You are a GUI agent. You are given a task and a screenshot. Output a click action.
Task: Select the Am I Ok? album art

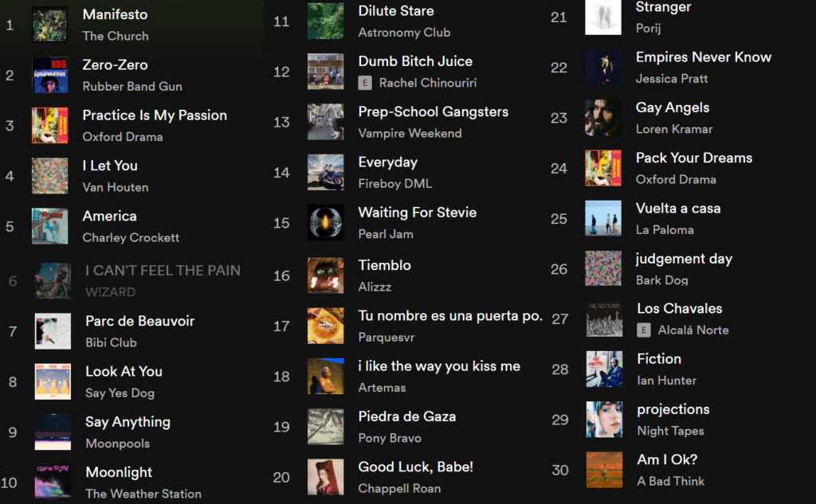[604, 470]
